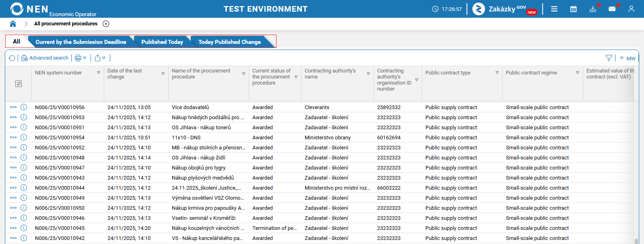Show info for N006/25/V00010953
Image resolution: width=644 pixels, height=244 pixels.
(x=24, y=117)
